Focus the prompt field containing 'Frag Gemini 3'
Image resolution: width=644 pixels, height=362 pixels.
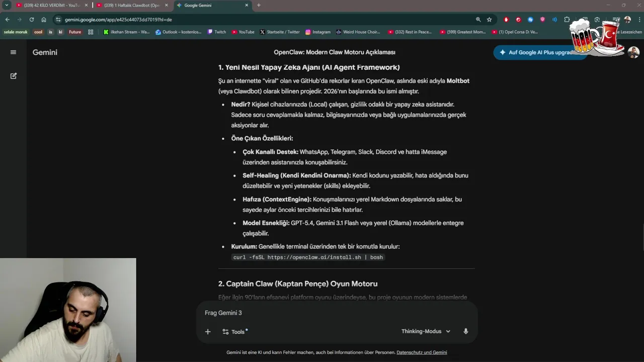(336, 313)
